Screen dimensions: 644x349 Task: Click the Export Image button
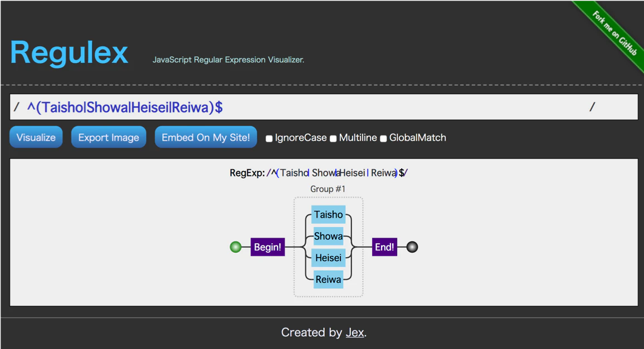coord(109,137)
